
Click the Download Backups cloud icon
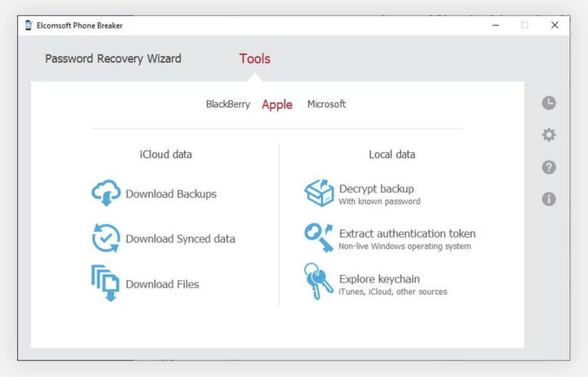tap(106, 193)
